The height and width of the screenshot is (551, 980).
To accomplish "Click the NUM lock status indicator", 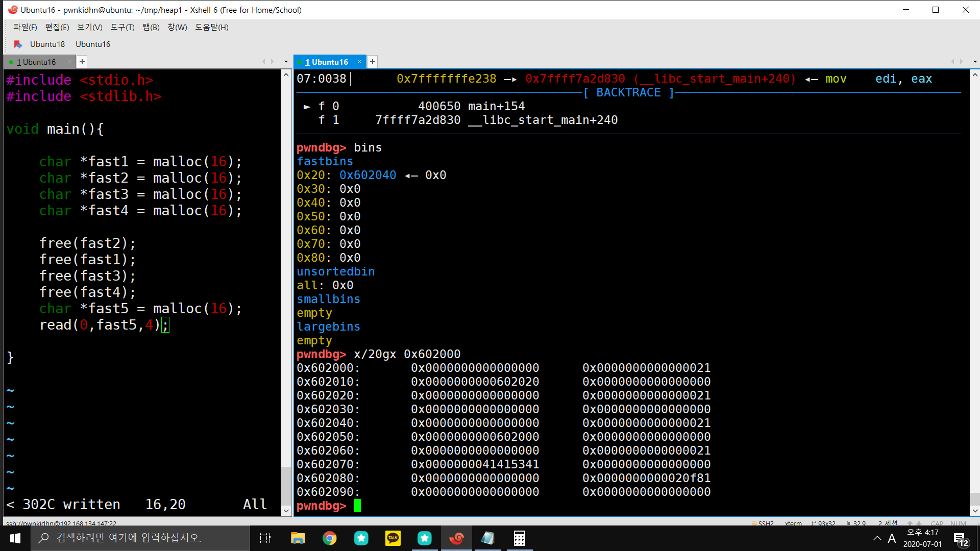I will (958, 523).
